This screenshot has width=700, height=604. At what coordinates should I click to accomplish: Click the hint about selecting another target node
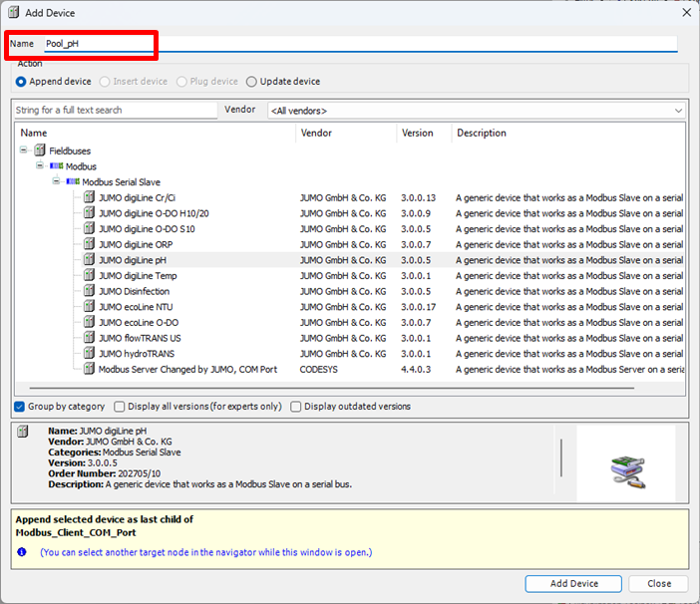click(x=205, y=552)
